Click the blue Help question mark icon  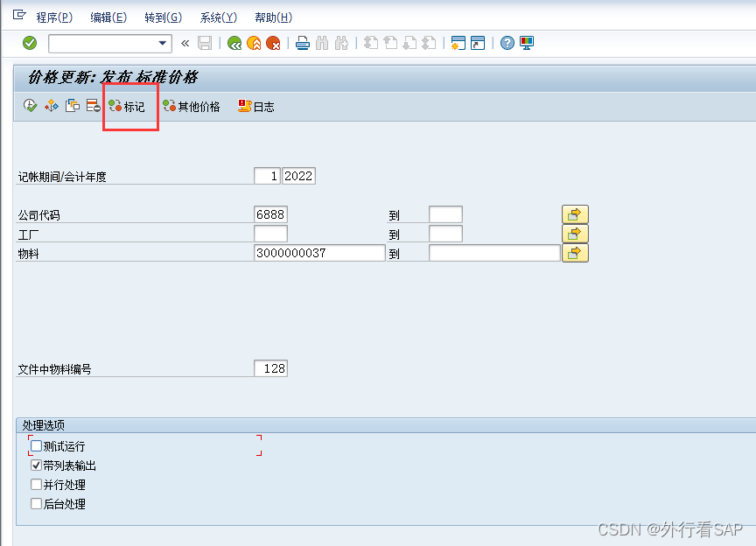coord(507,43)
